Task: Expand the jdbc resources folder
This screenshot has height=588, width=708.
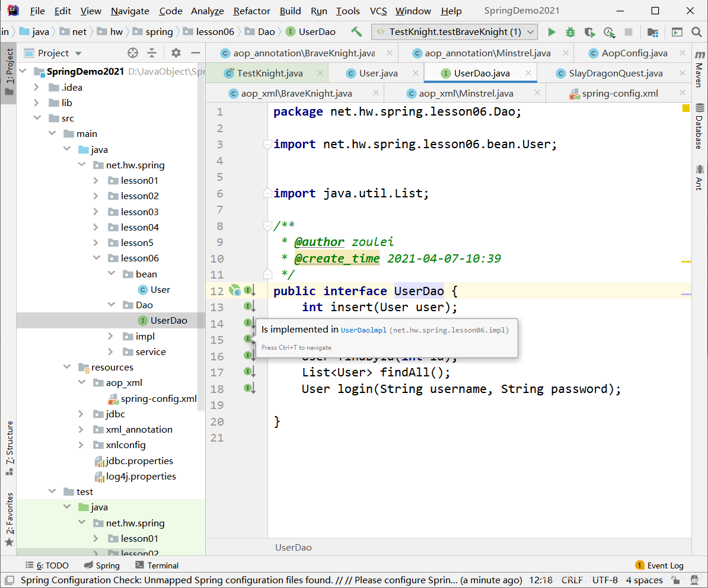Action: [81, 414]
